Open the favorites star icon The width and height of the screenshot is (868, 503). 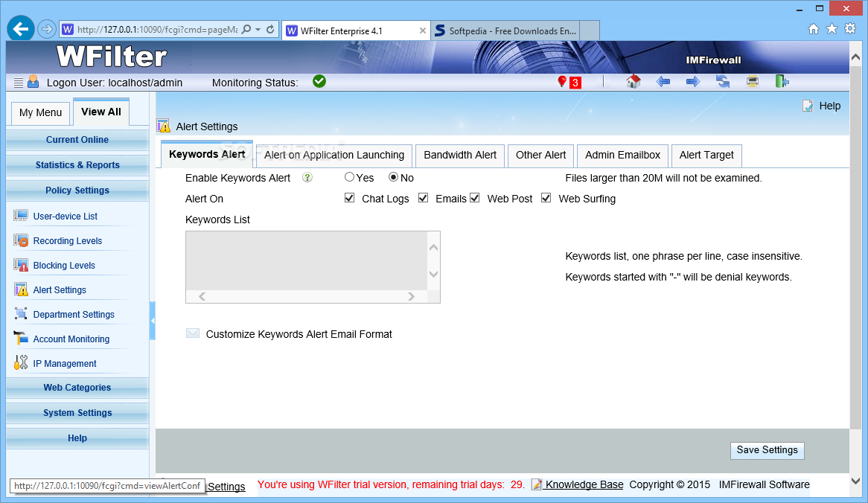coord(832,29)
